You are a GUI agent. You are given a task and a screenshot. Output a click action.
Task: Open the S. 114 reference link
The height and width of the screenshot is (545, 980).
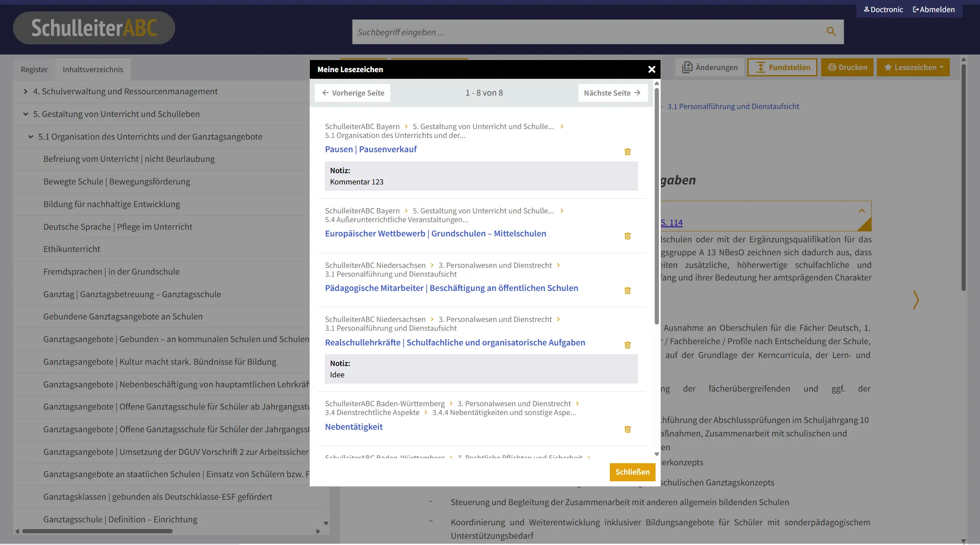[x=671, y=223]
